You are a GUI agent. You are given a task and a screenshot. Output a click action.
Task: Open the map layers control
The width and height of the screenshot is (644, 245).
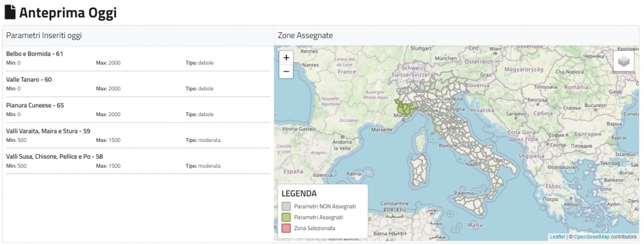point(623,61)
